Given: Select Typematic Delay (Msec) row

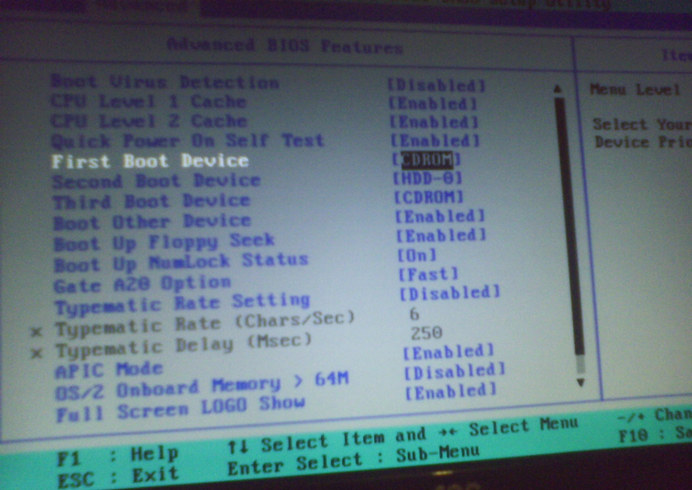Looking at the screenshot, I should pos(184,346).
